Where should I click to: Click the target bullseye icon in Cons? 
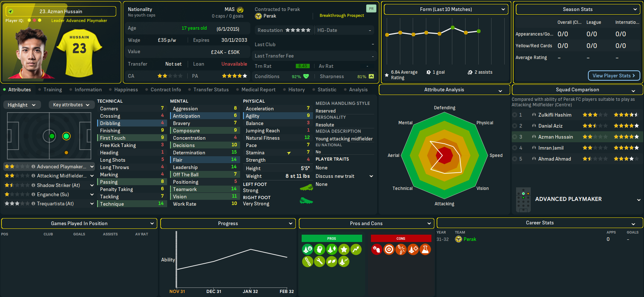tap(389, 250)
